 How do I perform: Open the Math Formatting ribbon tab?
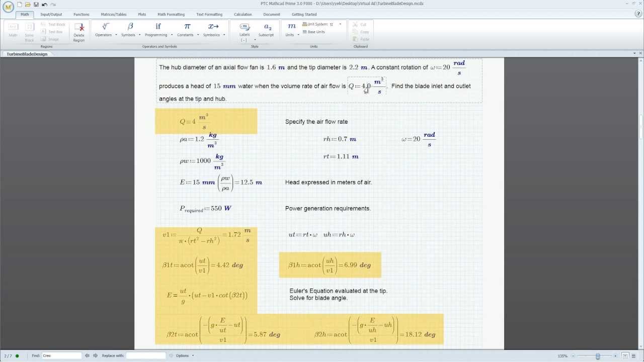tap(171, 14)
